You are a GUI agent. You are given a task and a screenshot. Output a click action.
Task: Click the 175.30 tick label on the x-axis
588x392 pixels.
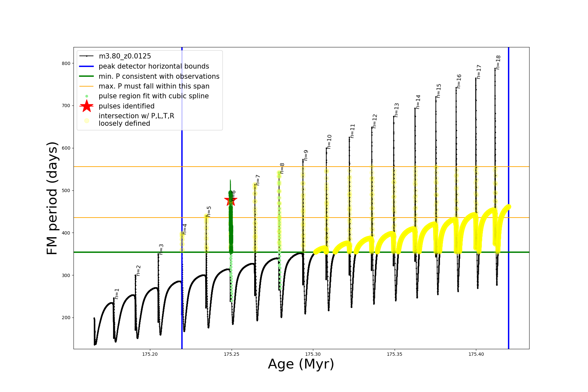pos(313,354)
